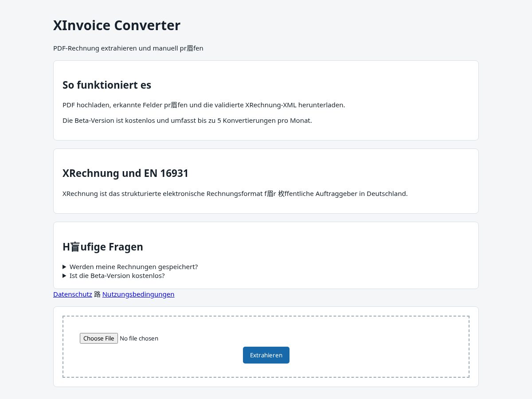Click the 'PDF hochladen, erkannte Felder' sentence
Screen dimensions: 532x399
(203, 105)
